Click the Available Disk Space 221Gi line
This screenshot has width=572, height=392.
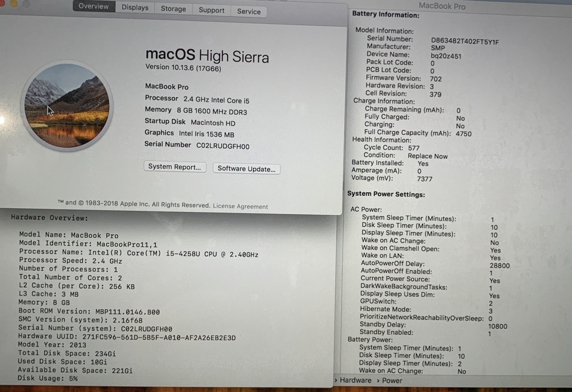point(75,370)
